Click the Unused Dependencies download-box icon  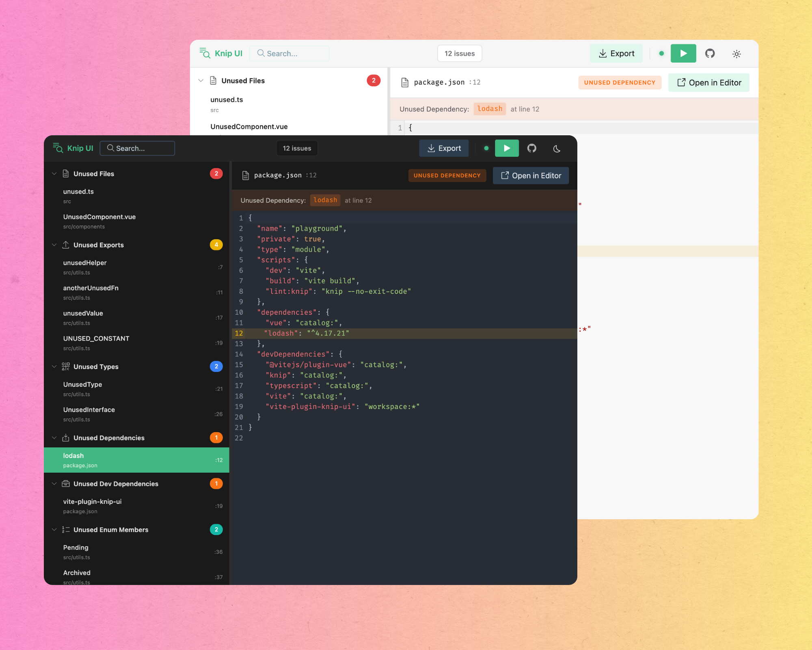66,438
